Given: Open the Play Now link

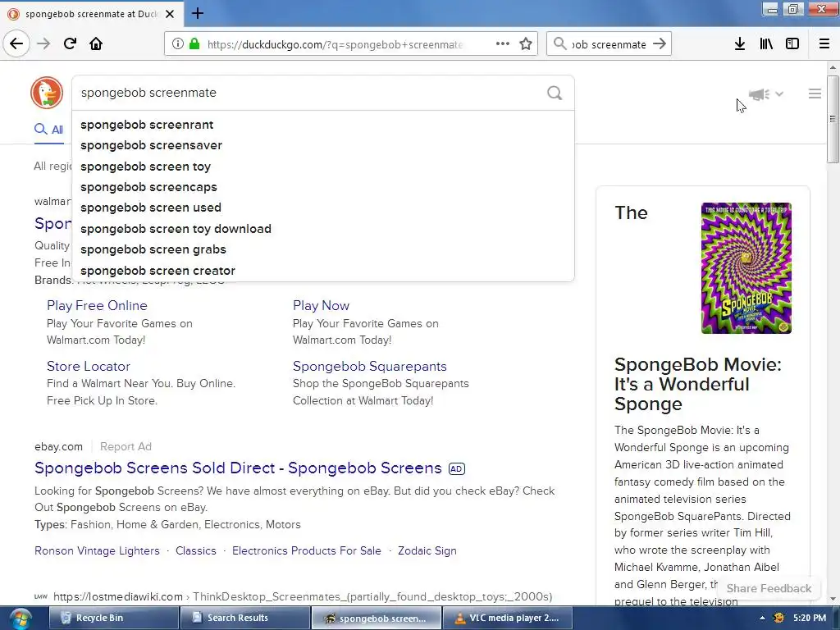Looking at the screenshot, I should 321,305.
